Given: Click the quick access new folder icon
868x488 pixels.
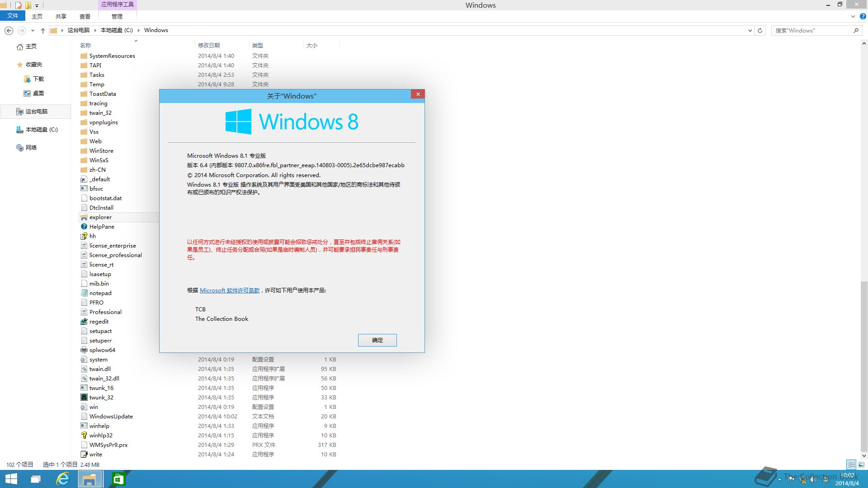Looking at the screenshot, I should [28, 5].
